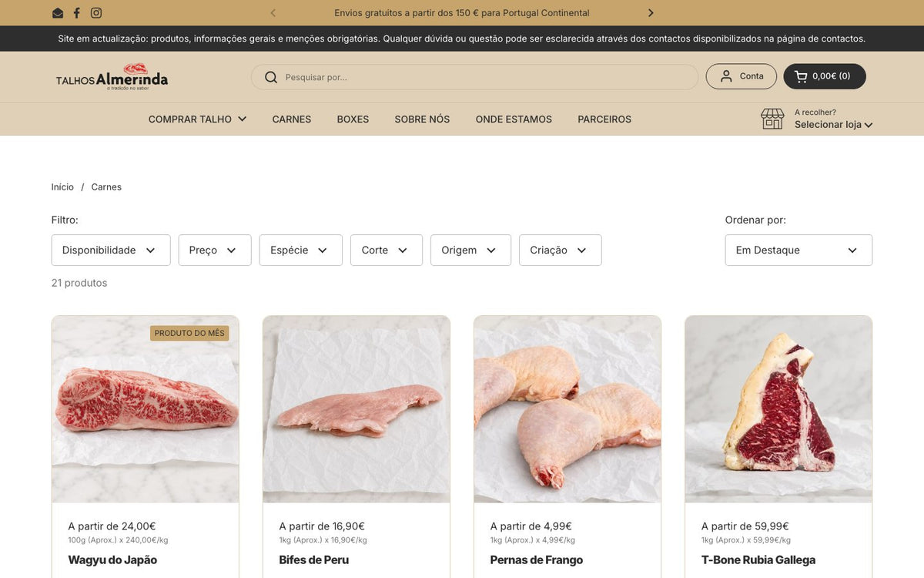
Task: Open the Parceiros menu item
Action: tap(604, 119)
